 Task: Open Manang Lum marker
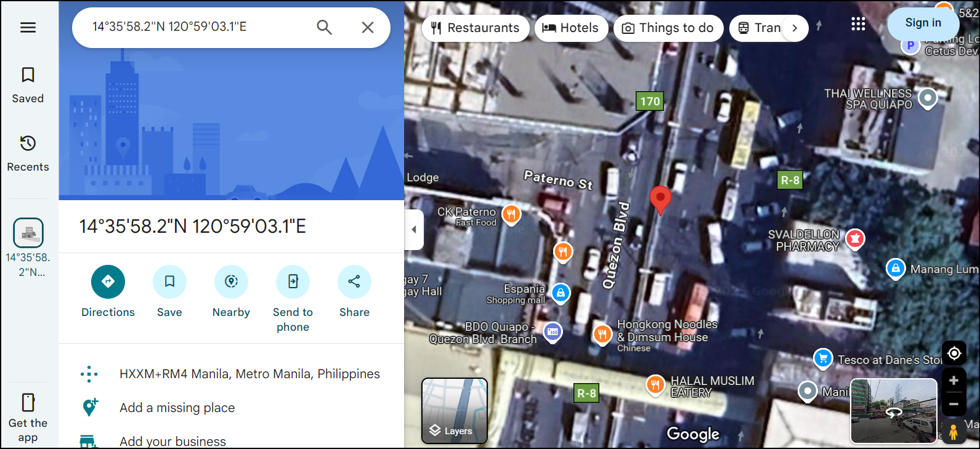(896, 268)
